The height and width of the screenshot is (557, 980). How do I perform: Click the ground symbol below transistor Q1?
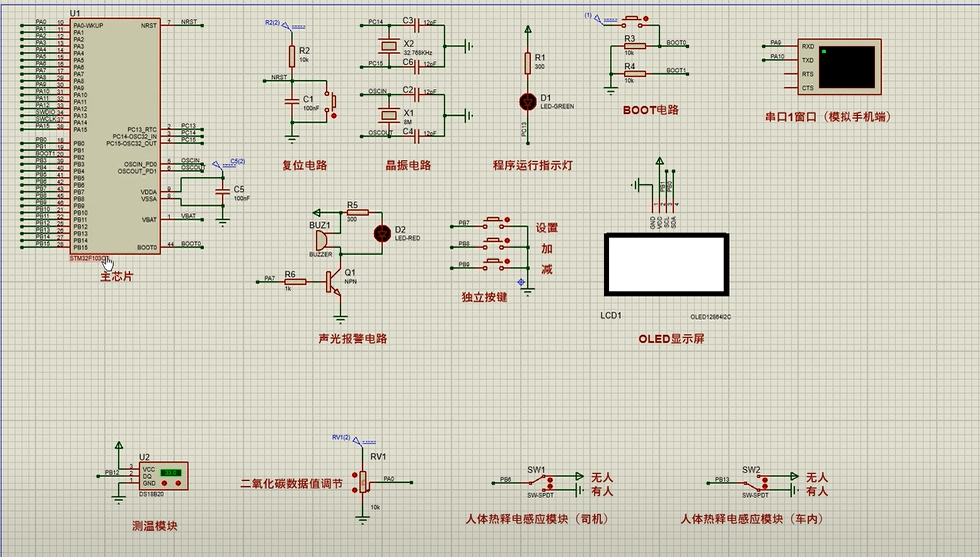[340, 319]
